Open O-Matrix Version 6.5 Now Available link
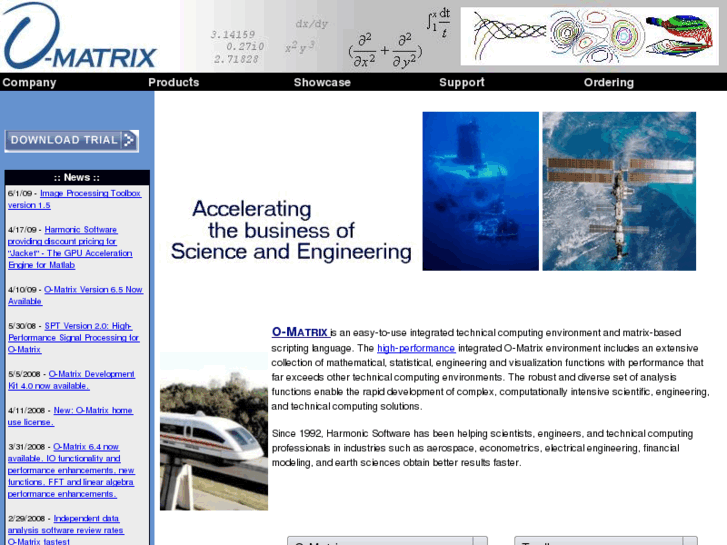The height and width of the screenshot is (545, 727). coord(75,295)
